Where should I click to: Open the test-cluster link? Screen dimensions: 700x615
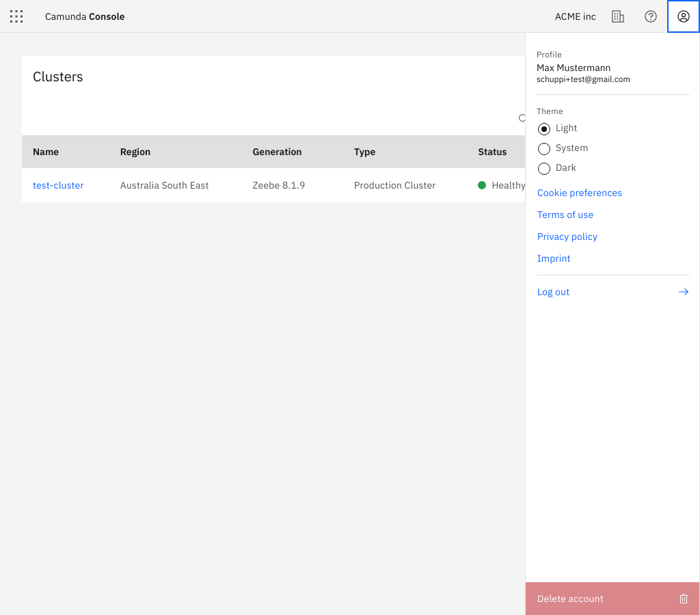tap(58, 185)
